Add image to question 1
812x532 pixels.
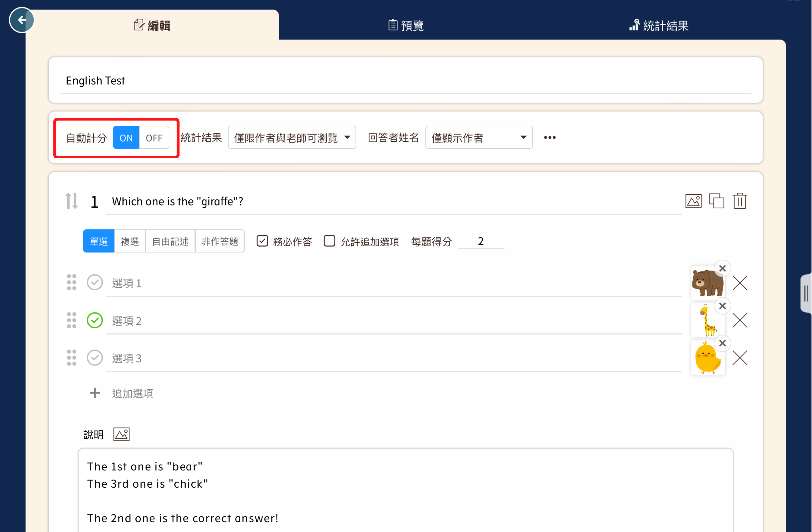pos(693,201)
